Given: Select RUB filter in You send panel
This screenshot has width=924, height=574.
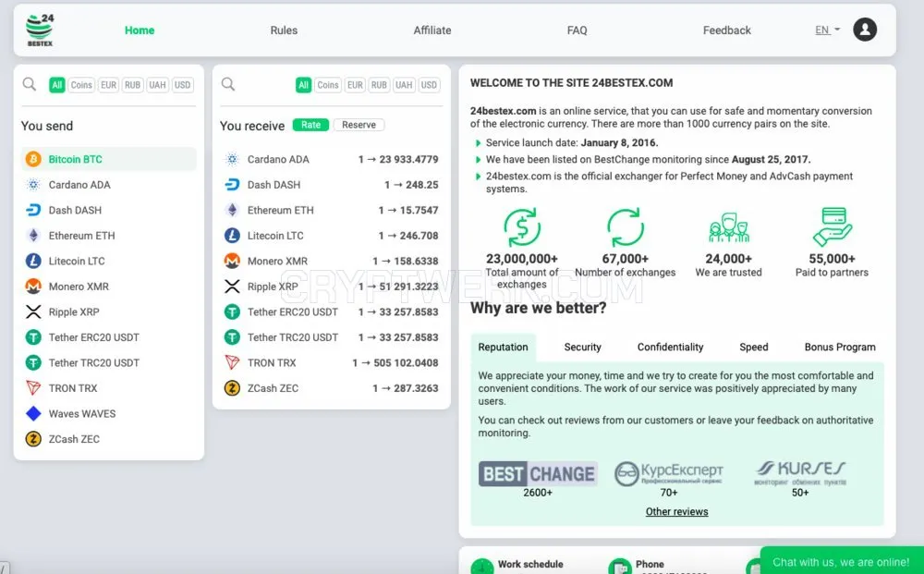Looking at the screenshot, I should 132,85.
